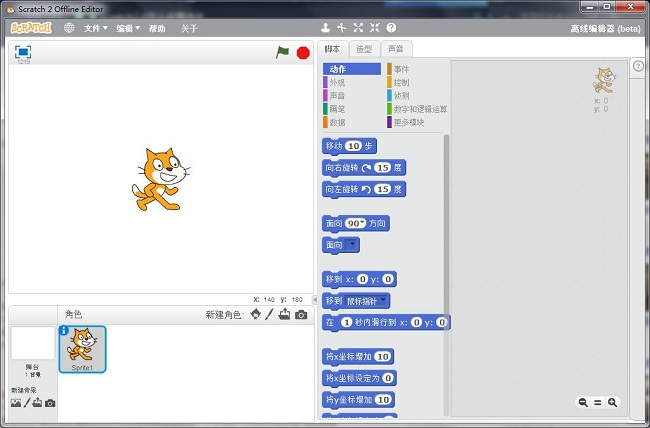Enter full-screen stage presentation mode
650x428 pixels.
tap(22, 51)
